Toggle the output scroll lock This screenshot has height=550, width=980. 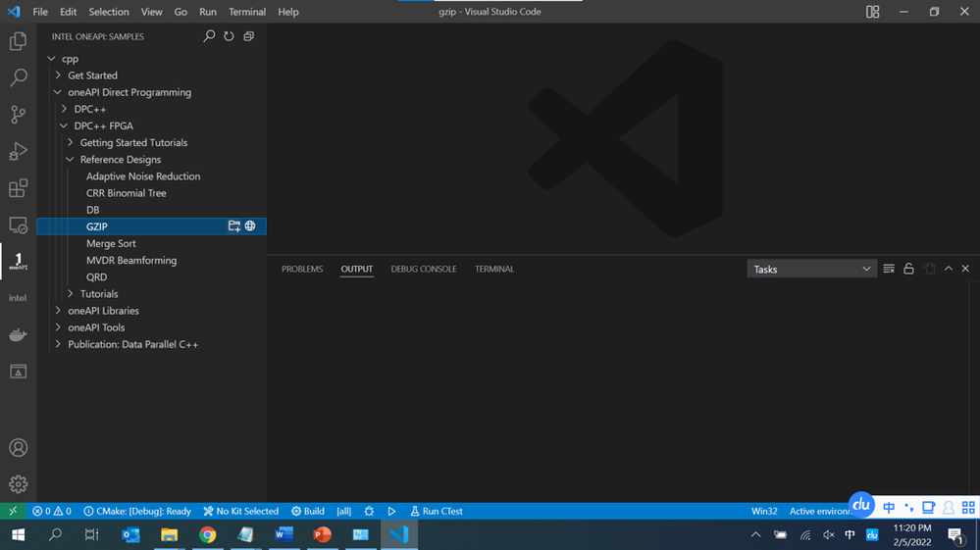[x=908, y=269]
